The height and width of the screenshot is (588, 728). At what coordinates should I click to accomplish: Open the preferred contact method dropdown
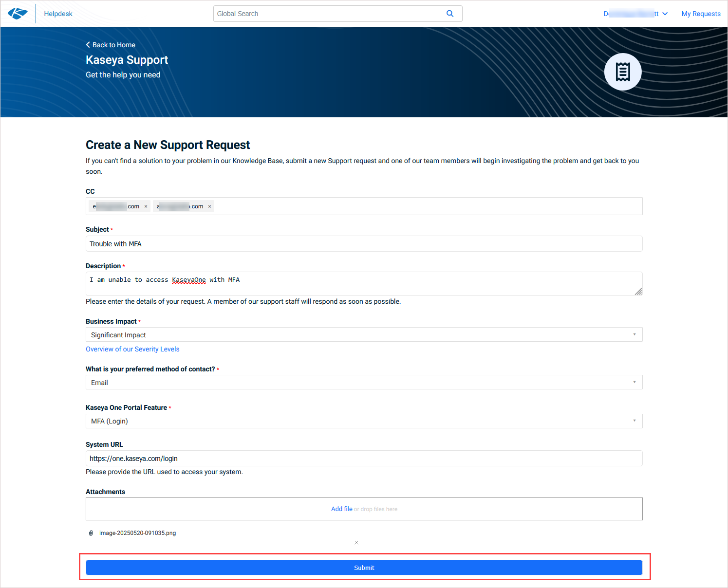click(x=364, y=382)
